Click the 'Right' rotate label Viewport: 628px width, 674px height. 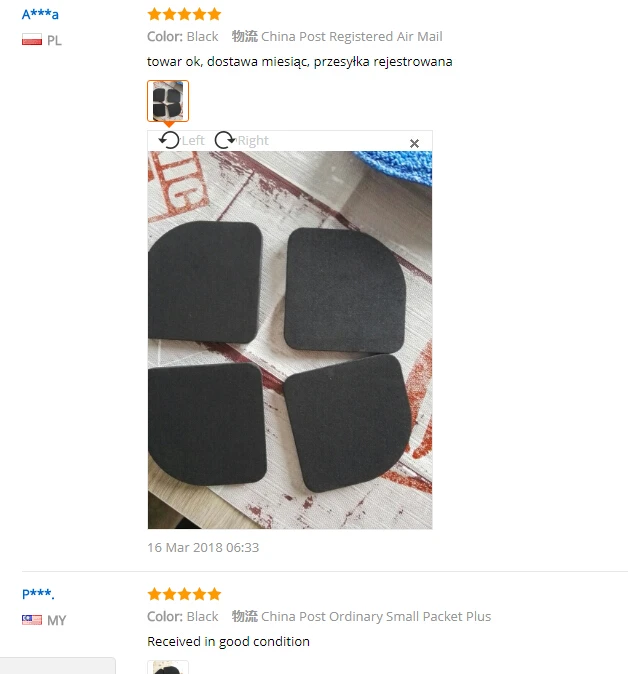tap(253, 141)
